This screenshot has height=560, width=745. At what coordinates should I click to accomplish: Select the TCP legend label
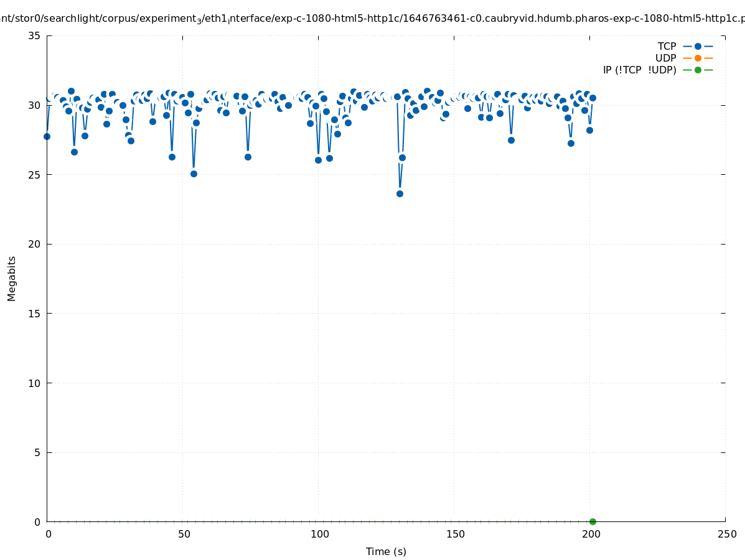pyautogui.click(x=667, y=46)
